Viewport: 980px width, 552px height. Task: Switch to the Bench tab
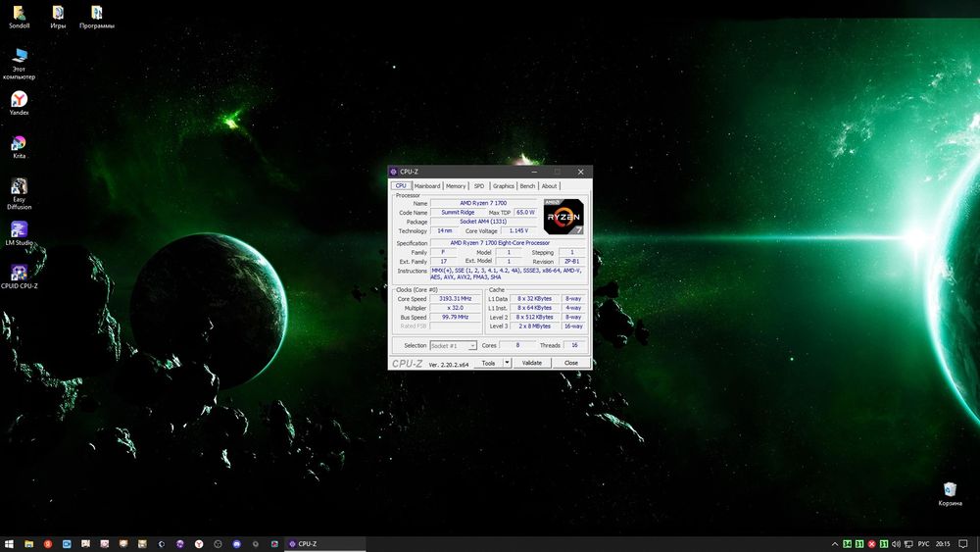pos(527,185)
